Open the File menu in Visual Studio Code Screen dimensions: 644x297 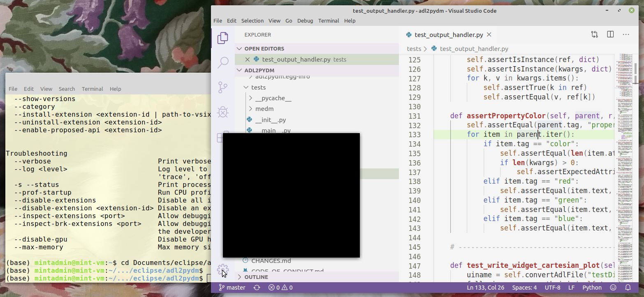[x=218, y=21]
